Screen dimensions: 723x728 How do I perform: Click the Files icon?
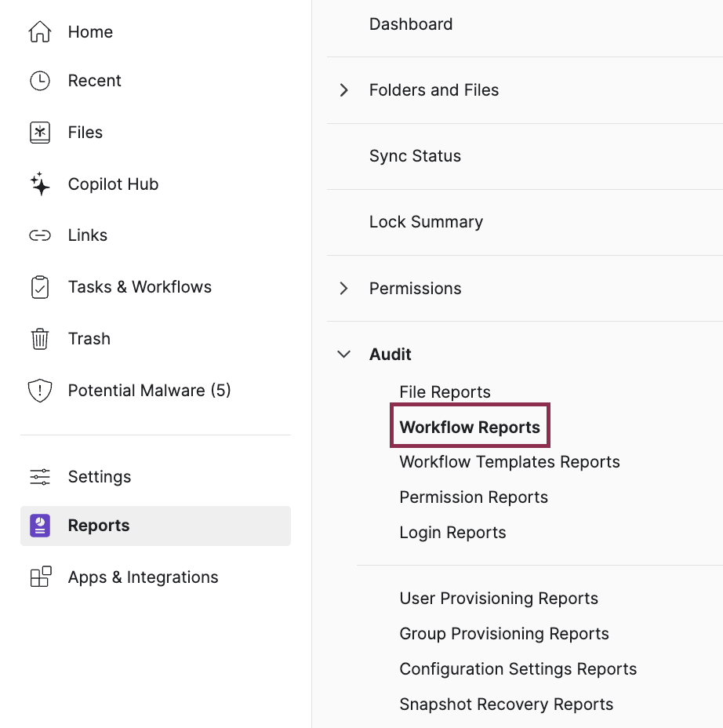tap(40, 132)
